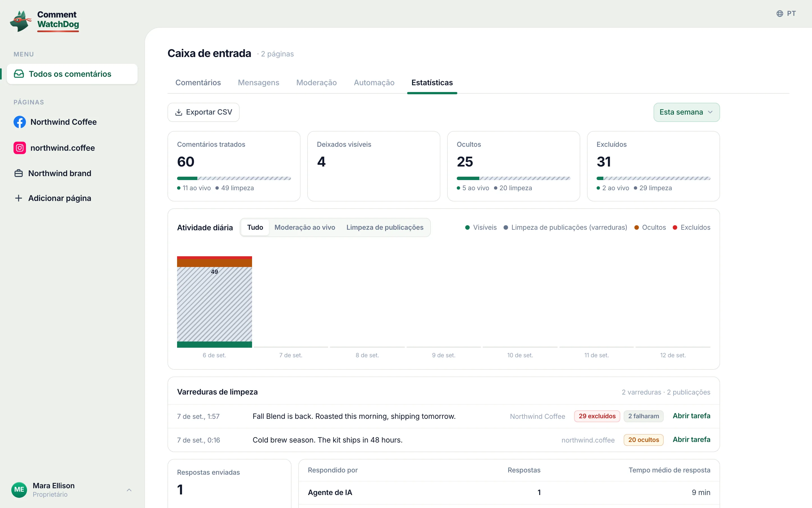Select the Estatísticas tab
812x508 pixels.
pos(432,83)
